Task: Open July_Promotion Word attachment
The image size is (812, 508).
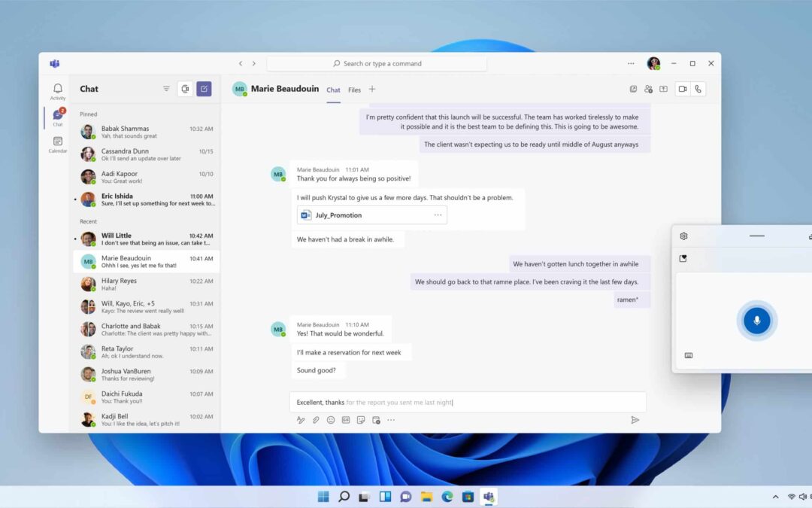Action: tap(372, 215)
